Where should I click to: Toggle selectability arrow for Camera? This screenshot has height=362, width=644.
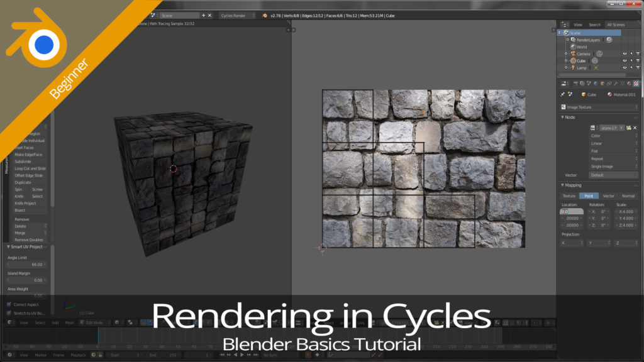631,54
